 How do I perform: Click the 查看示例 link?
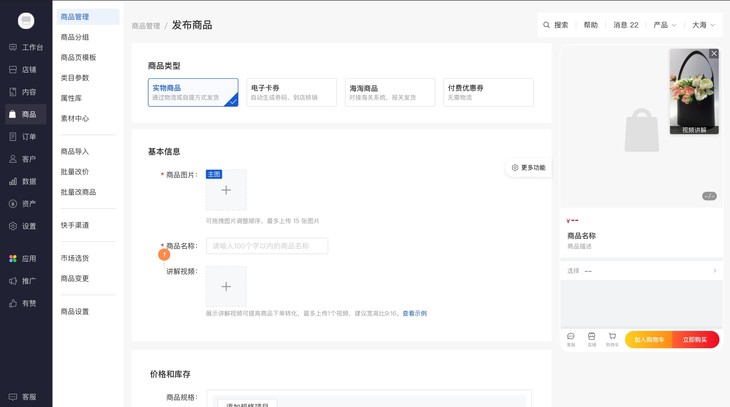pos(414,314)
